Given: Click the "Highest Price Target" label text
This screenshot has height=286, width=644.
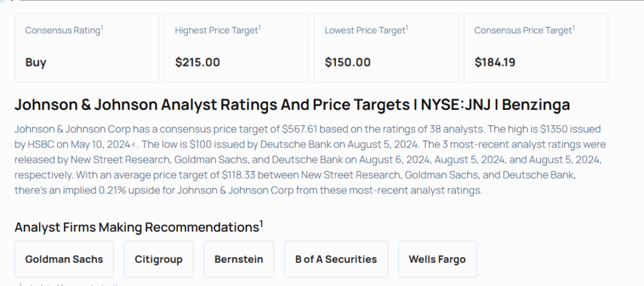Looking at the screenshot, I should tap(216, 31).
